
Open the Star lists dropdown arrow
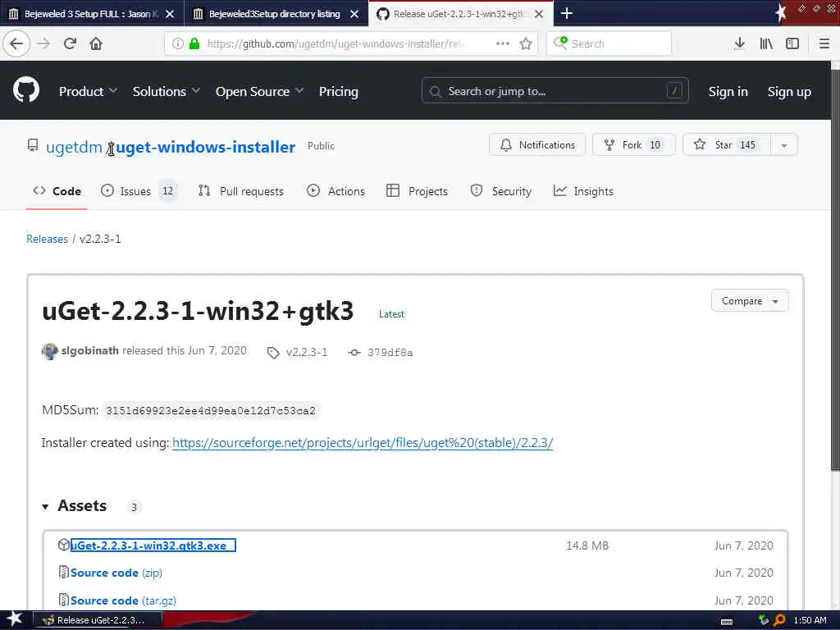[x=783, y=145]
